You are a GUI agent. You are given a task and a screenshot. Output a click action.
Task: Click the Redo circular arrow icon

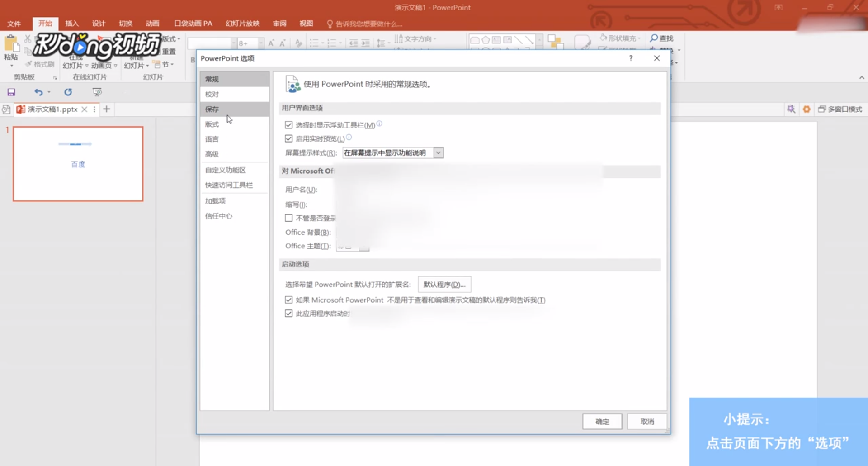68,92
